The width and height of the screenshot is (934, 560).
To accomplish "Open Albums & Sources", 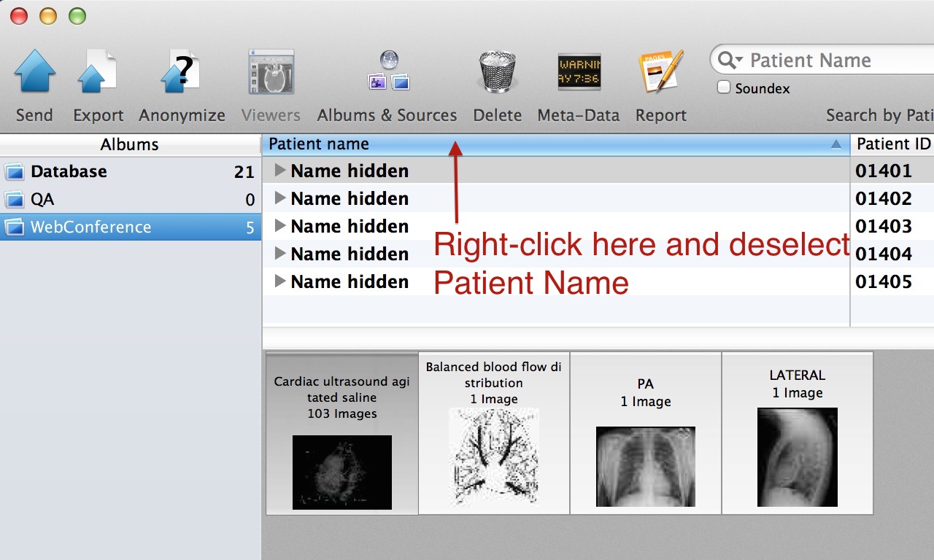I will 387,71.
